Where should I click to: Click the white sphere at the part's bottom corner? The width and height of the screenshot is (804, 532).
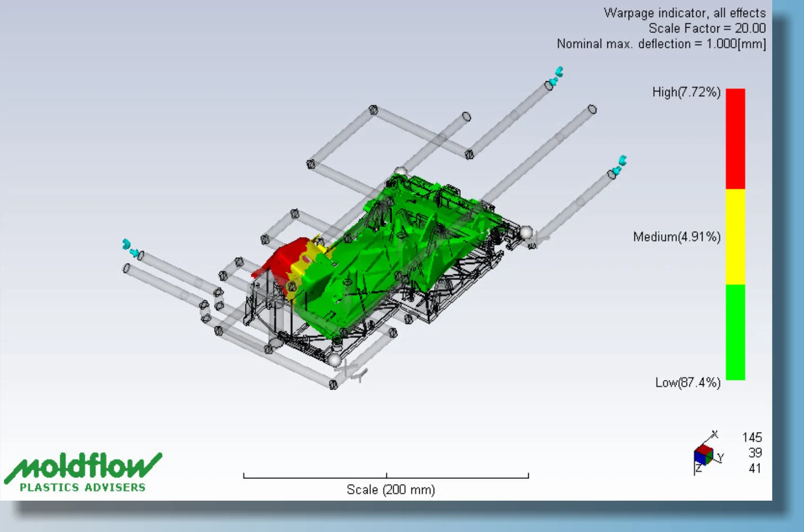(x=334, y=360)
